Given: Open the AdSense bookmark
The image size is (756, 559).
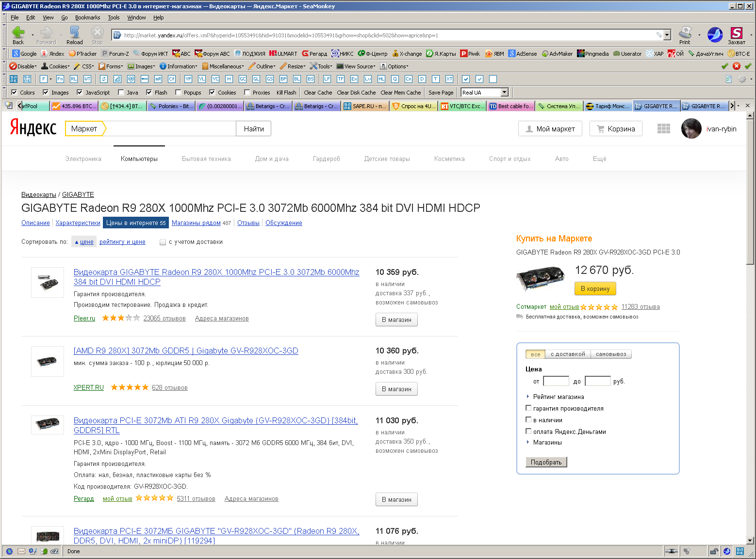Looking at the screenshot, I should click(523, 54).
